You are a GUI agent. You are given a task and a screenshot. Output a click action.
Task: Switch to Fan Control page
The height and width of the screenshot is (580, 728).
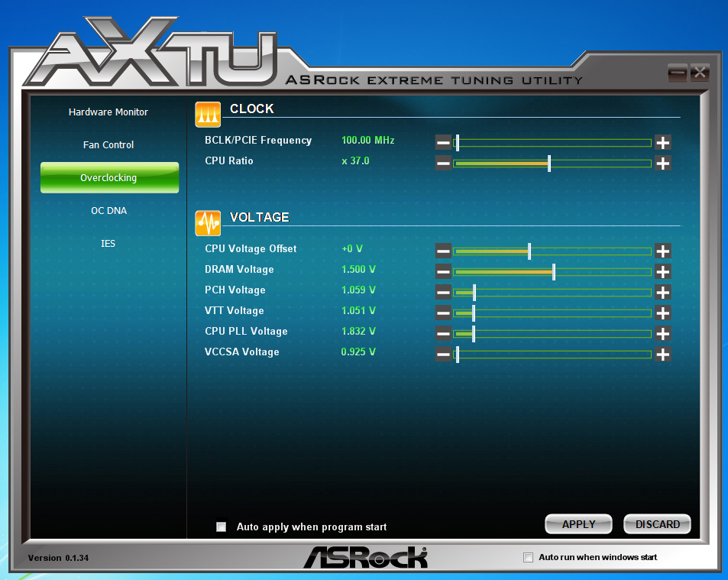point(108,145)
